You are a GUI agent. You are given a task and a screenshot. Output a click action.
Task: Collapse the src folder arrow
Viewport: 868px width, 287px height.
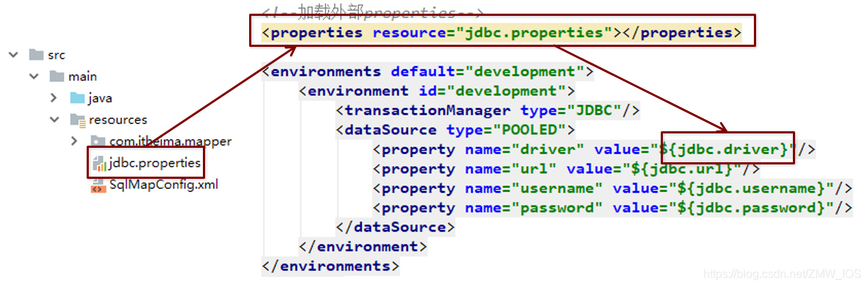pyautogui.click(x=13, y=55)
